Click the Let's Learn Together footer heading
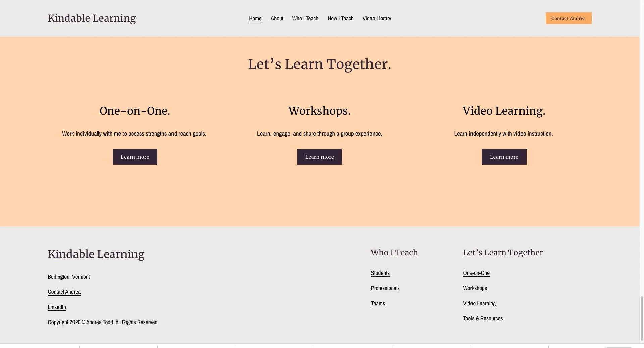This screenshot has width=644, height=348. (x=503, y=253)
